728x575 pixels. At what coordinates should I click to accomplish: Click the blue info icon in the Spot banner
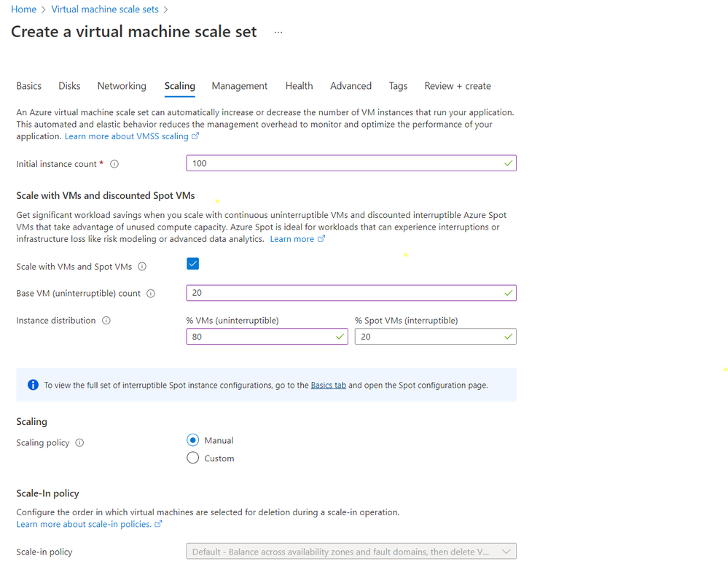tap(33, 385)
